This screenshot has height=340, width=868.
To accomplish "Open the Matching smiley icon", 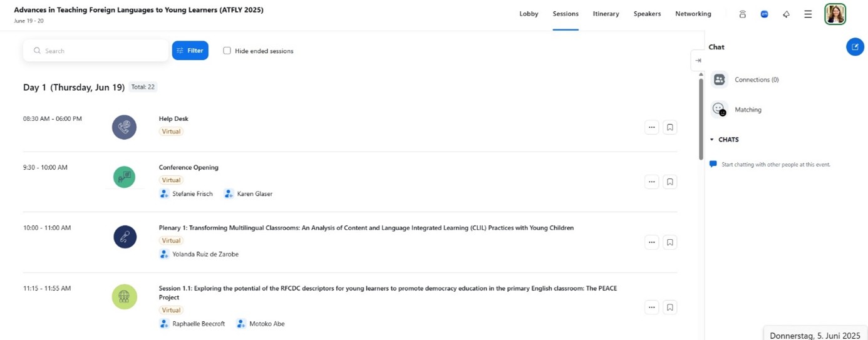I will tap(719, 110).
